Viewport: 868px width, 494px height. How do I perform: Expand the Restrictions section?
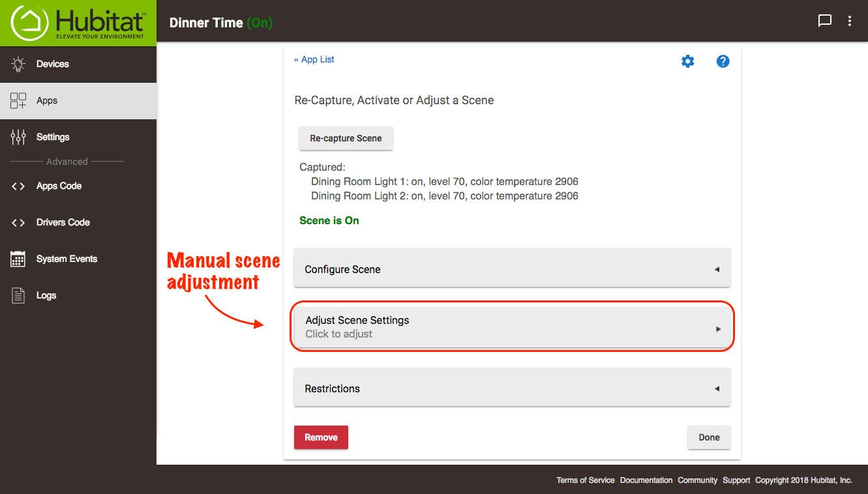pos(512,387)
